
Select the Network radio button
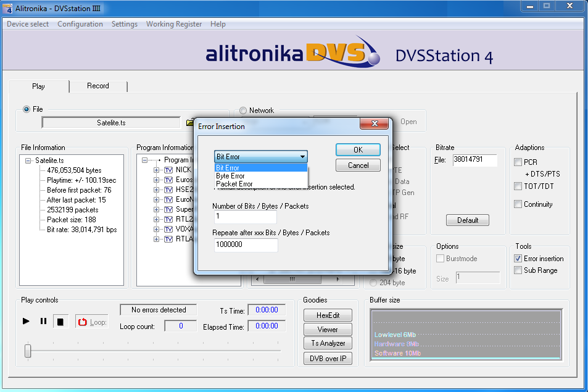click(243, 111)
